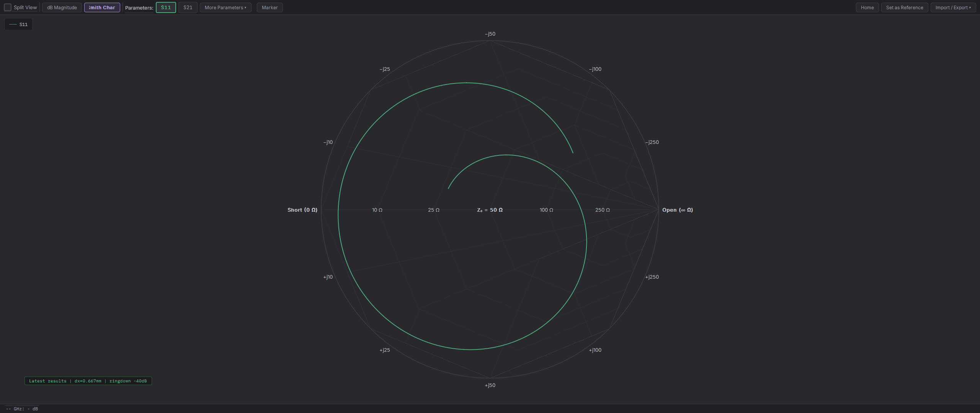The image size is (980, 413).
Task: Click Set as Reference
Action: click(905, 7)
